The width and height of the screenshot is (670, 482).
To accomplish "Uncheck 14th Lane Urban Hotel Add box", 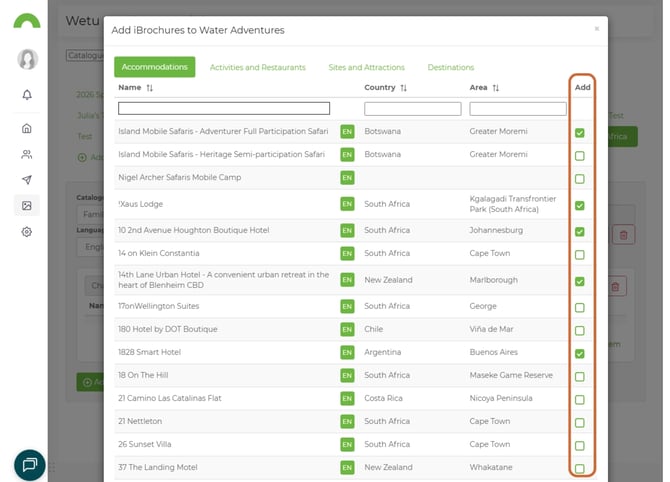I will (x=580, y=281).
